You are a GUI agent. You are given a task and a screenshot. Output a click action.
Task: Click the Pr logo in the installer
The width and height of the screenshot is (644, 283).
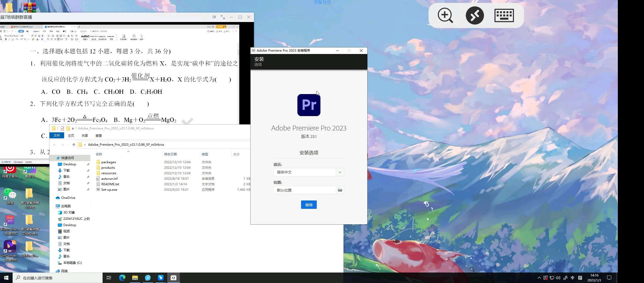[309, 105]
